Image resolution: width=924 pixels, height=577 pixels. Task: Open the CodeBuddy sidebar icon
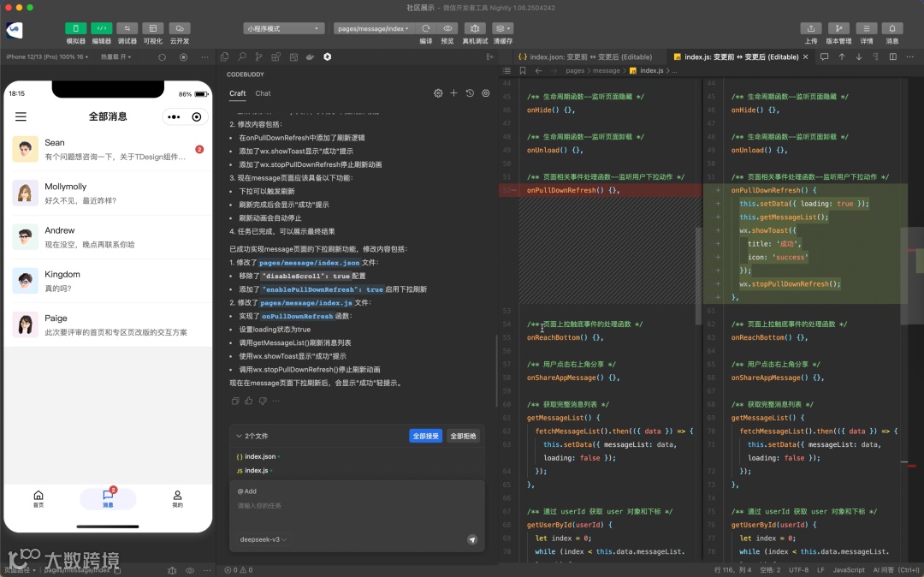click(x=327, y=57)
